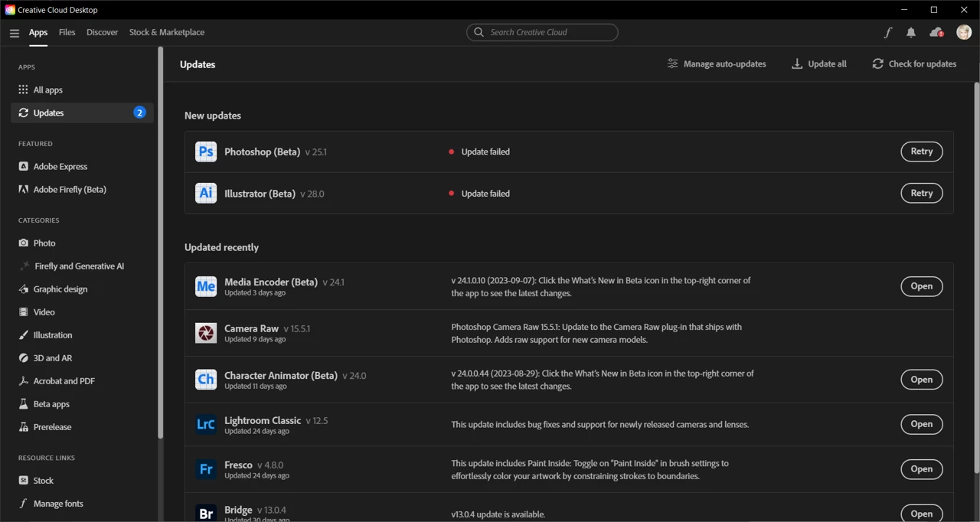The width and height of the screenshot is (980, 522).
Task: Click Check for updates
Action: click(914, 64)
